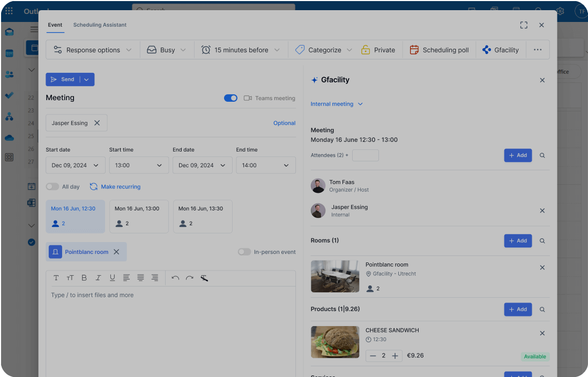
Task: Turn on the In-person event switch
Action: pos(244,252)
